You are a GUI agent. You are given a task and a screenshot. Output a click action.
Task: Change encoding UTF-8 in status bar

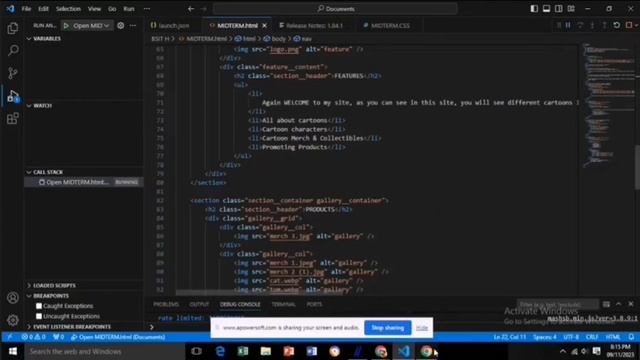[571, 337]
